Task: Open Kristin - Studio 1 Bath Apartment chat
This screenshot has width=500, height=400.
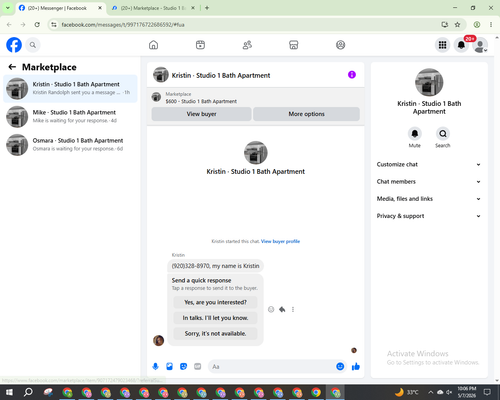Action: coord(70,89)
